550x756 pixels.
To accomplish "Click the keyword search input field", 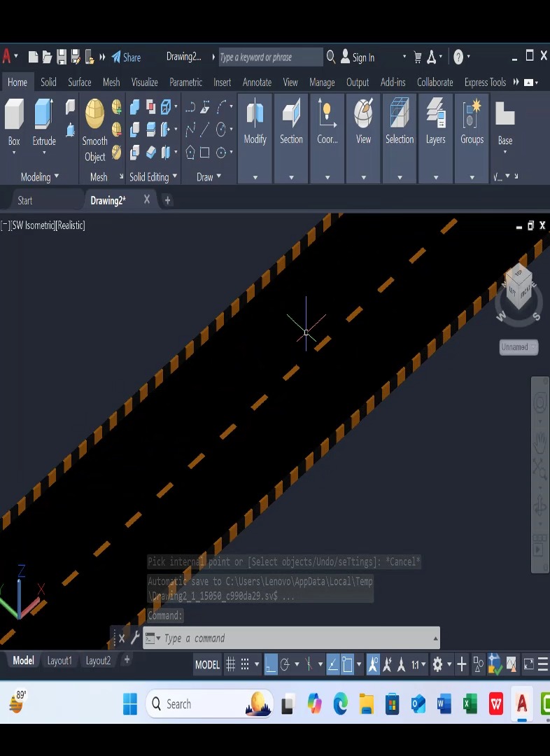I will [271, 57].
